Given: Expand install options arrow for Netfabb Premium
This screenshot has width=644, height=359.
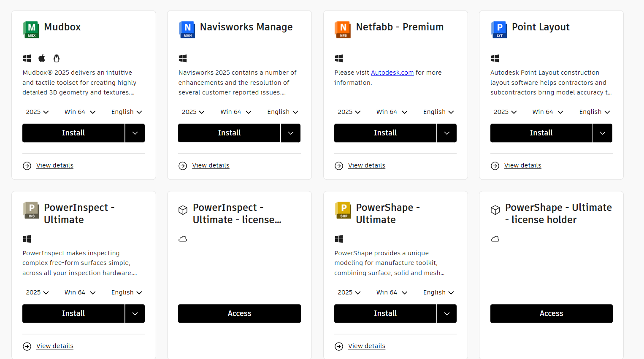Looking at the screenshot, I should click(x=447, y=133).
